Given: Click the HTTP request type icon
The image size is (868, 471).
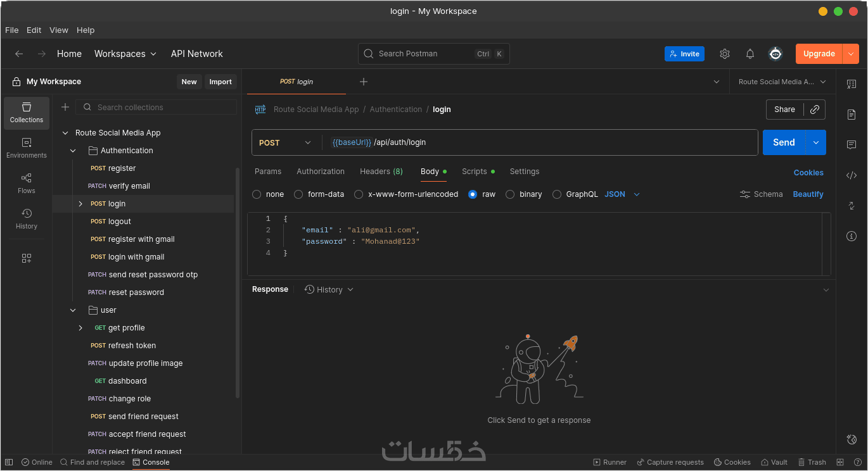Looking at the screenshot, I should click(x=260, y=110).
